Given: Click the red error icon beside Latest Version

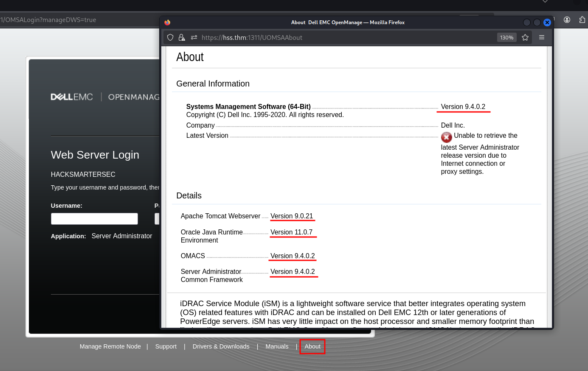Looking at the screenshot, I should point(446,137).
